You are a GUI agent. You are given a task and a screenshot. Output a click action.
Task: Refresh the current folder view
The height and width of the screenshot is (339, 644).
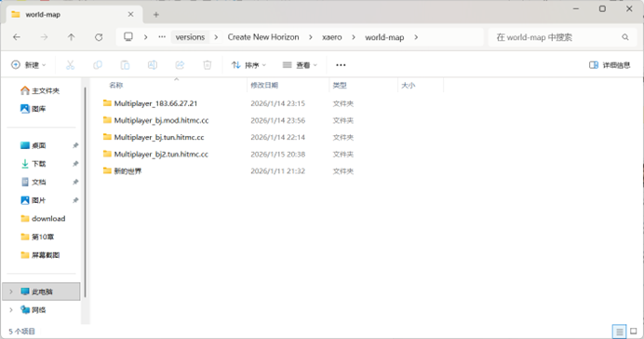99,37
